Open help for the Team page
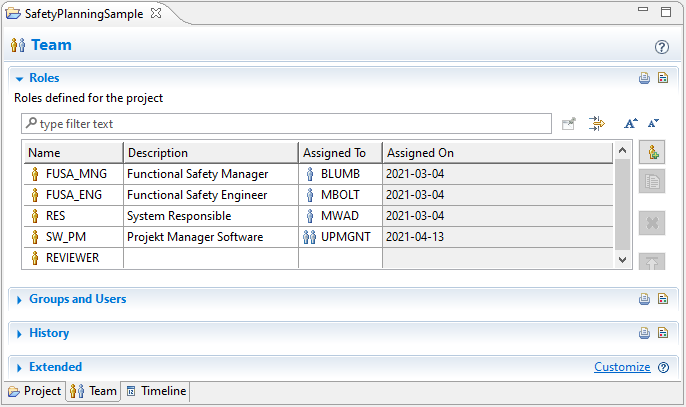Image resolution: width=686 pixels, height=407 pixels. coord(661,46)
